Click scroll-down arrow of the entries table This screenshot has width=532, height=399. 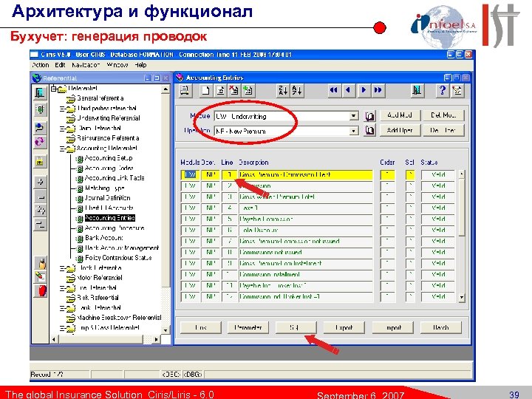(x=461, y=298)
